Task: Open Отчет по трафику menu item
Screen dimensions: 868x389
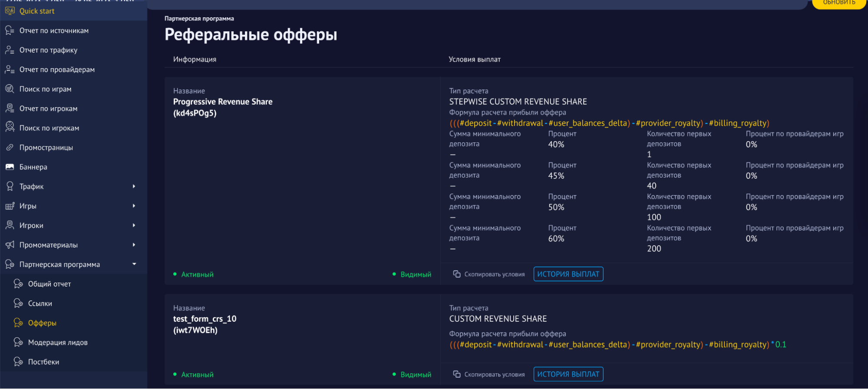Action: (48, 50)
